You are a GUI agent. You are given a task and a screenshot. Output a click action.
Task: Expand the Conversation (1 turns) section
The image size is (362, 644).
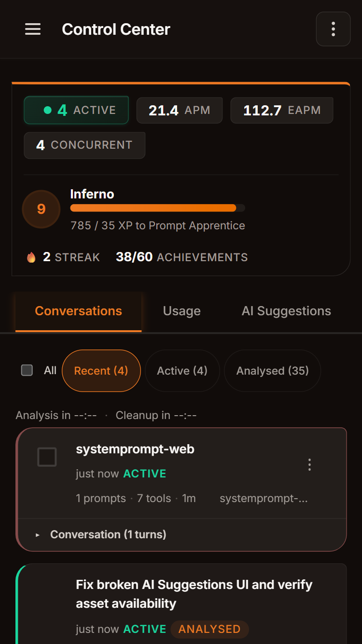(108, 534)
